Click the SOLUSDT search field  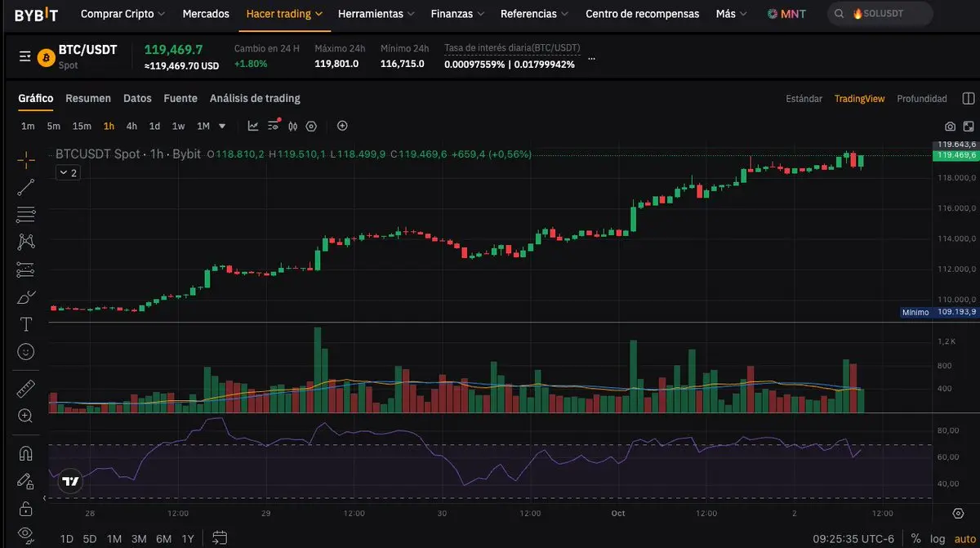(880, 14)
